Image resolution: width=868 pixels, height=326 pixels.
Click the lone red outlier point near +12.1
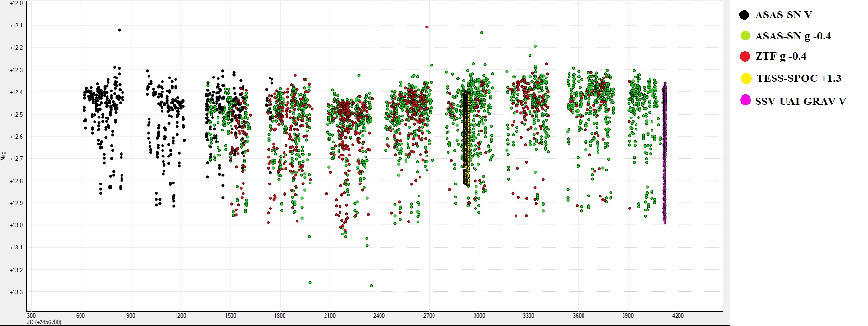[x=427, y=27]
